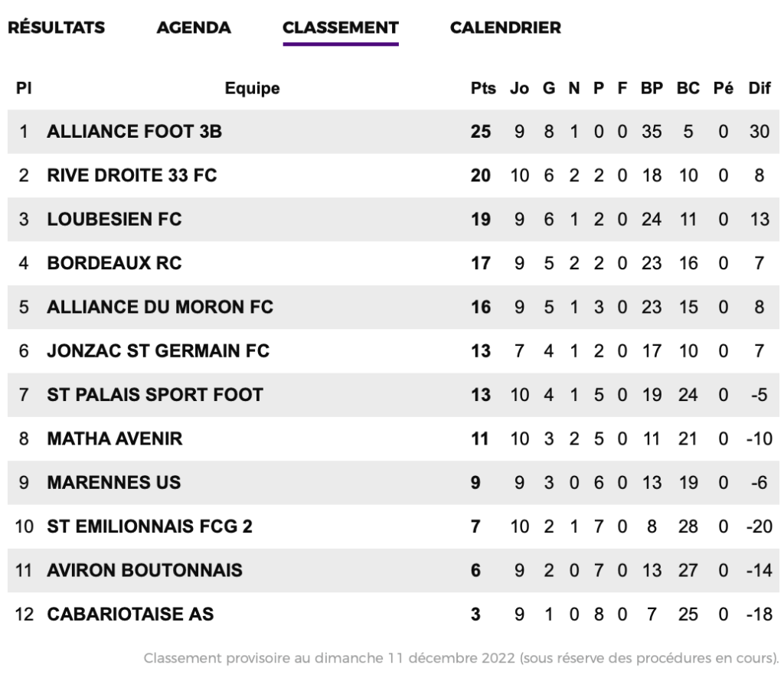
Task: Click the BP column header
Action: point(652,89)
